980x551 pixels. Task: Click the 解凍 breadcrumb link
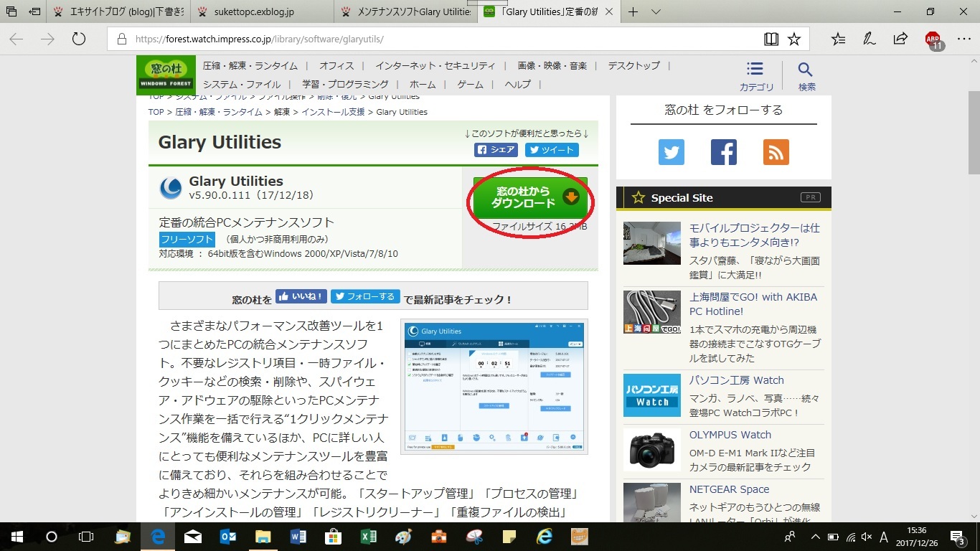pyautogui.click(x=281, y=112)
